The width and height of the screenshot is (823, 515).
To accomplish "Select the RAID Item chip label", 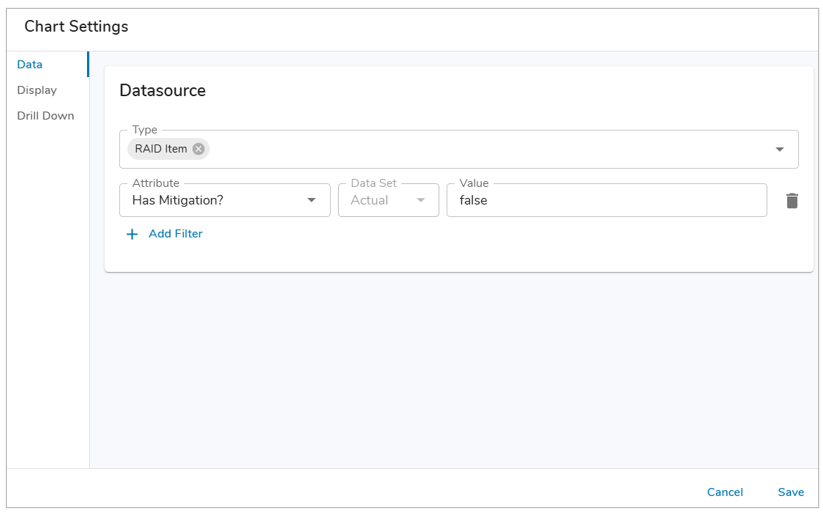I will pyautogui.click(x=161, y=149).
